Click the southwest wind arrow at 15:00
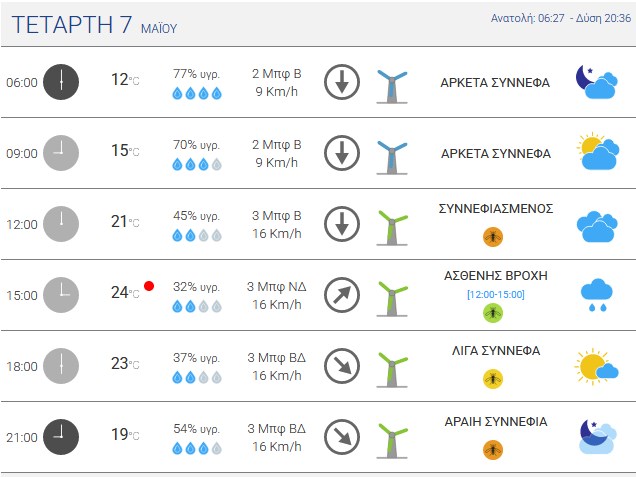 (342, 295)
